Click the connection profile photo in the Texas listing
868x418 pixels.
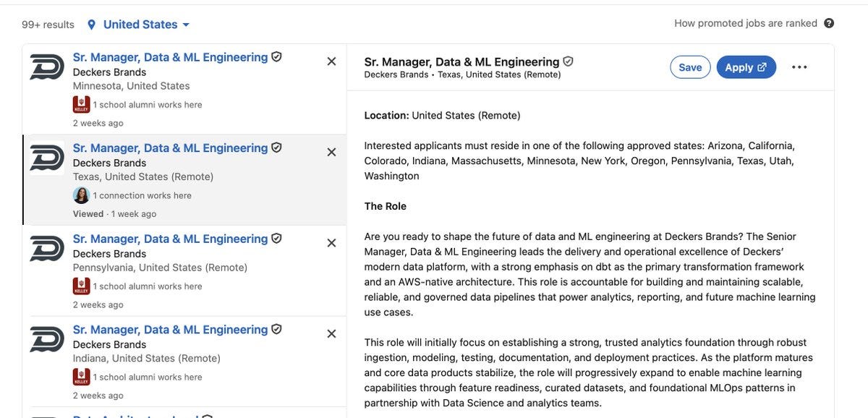tap(81, 195)
